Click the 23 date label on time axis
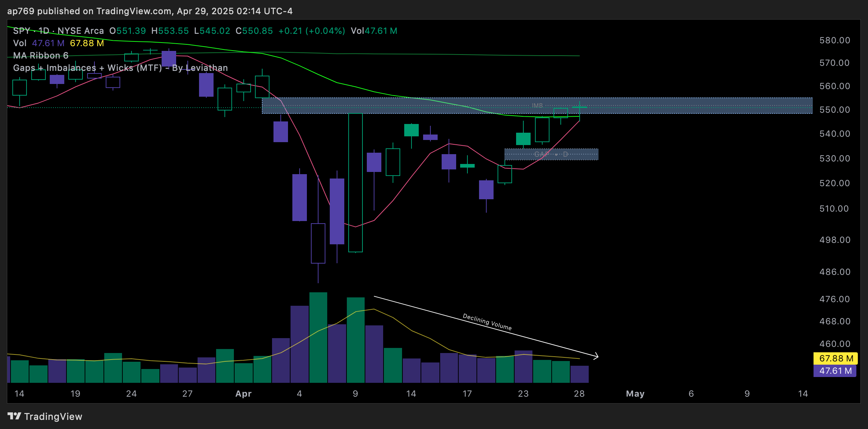 tap(523, 394)
